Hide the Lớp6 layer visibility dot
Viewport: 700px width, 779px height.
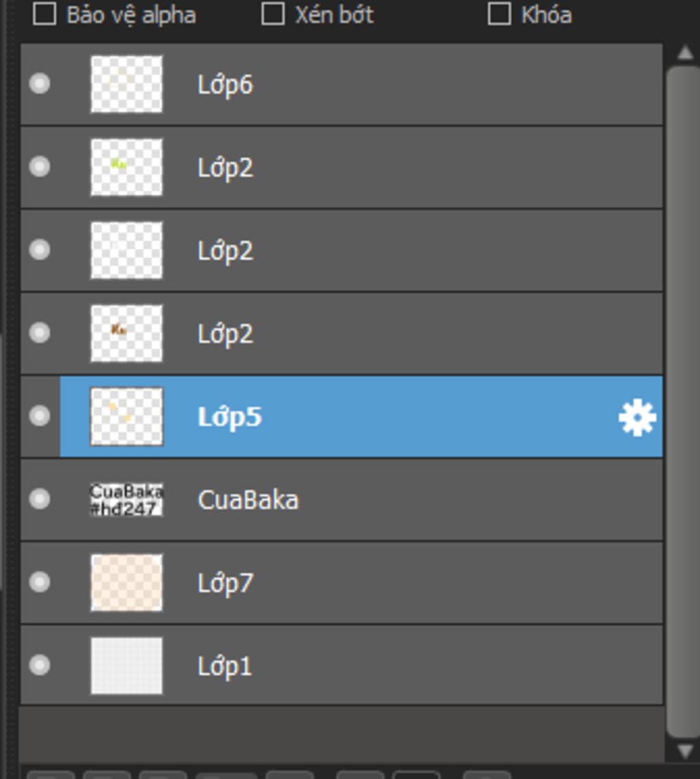pyautogui.click(x=39, y=83)
